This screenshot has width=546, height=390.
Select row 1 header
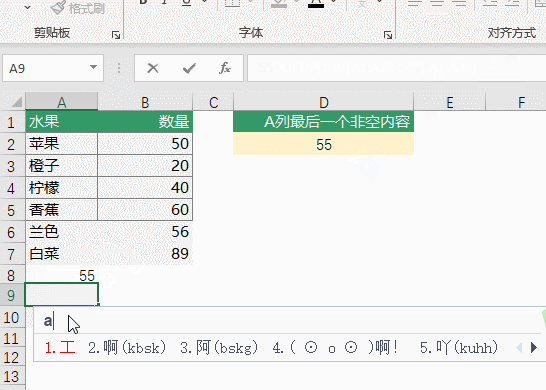click(12, 122)
